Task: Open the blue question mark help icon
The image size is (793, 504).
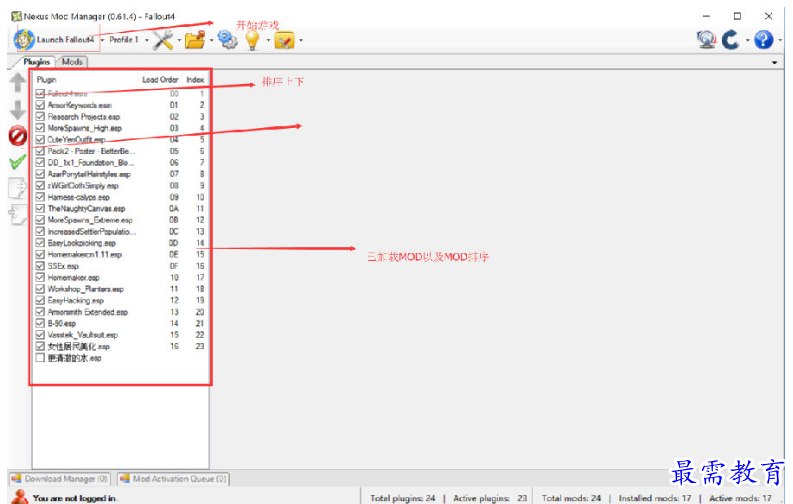Action: click(763, 39)
